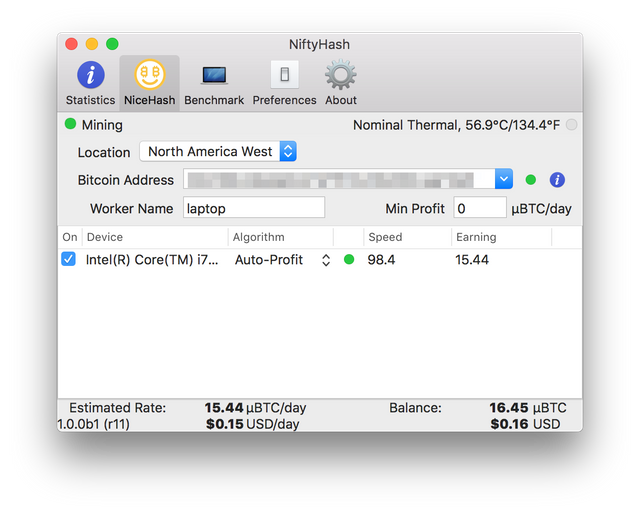Open the Benchmark laptop icon
Viewport: 640px width, 513px height.
pyautogui.click(x=214, y=76)
